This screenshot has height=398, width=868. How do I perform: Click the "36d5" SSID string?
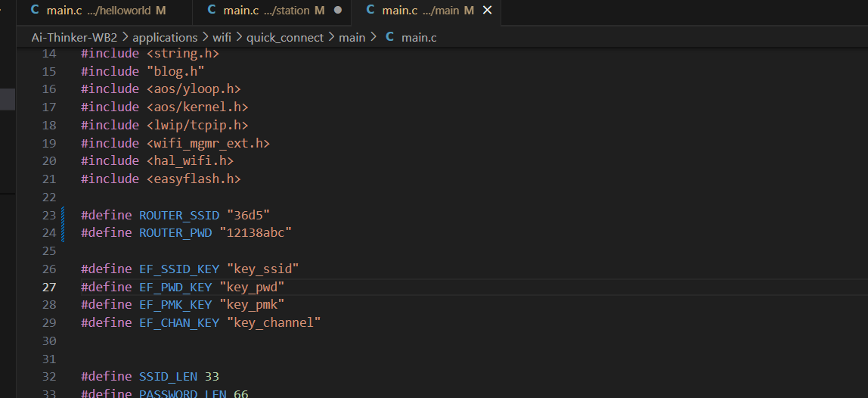[249, 215]
